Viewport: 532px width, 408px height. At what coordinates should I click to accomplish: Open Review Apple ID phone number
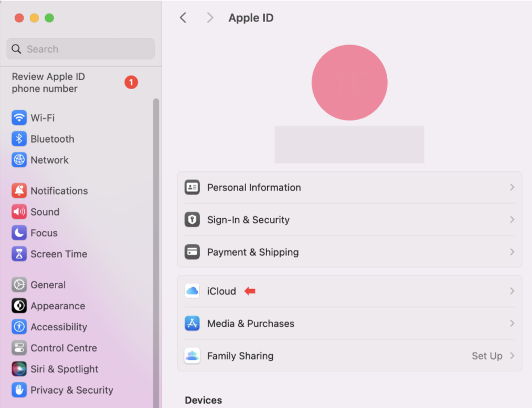click(x=48, y=82)
